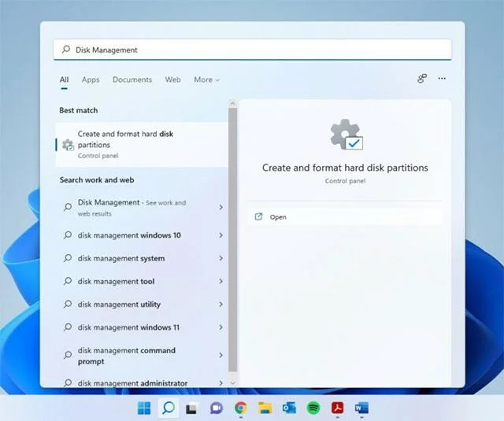Select 'disk management administrator' suggestion
This screenshot has height=421, width=504.
point(142,383)
